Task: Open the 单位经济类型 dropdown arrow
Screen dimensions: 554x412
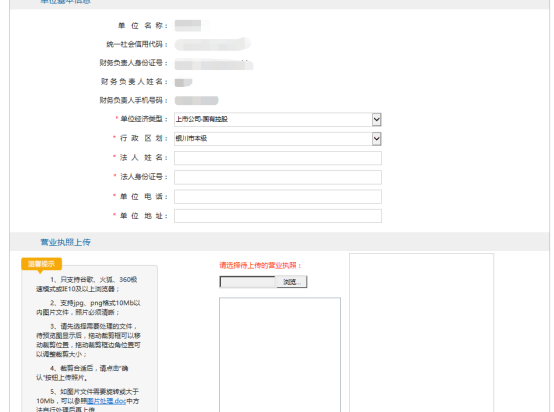Action: tap(376, 119)
